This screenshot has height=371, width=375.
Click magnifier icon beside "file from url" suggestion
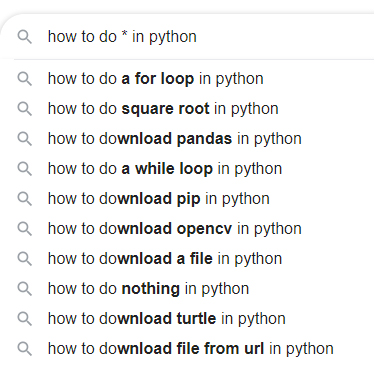[25, 349]
